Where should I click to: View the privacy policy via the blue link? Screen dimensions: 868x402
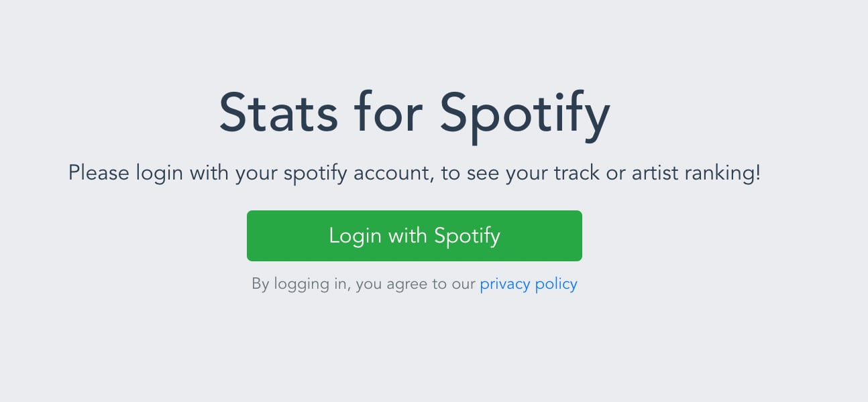click(529, 283)
